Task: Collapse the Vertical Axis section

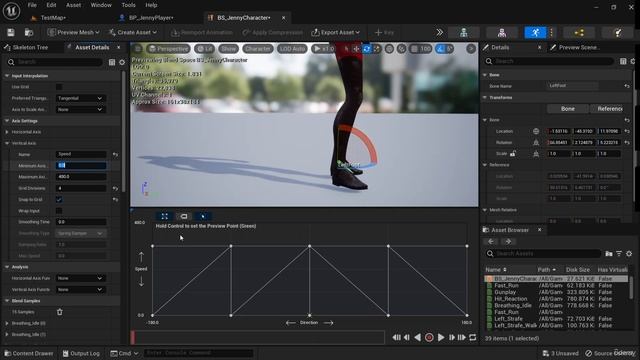Action: pyautogui.click(x=7, y=143)
